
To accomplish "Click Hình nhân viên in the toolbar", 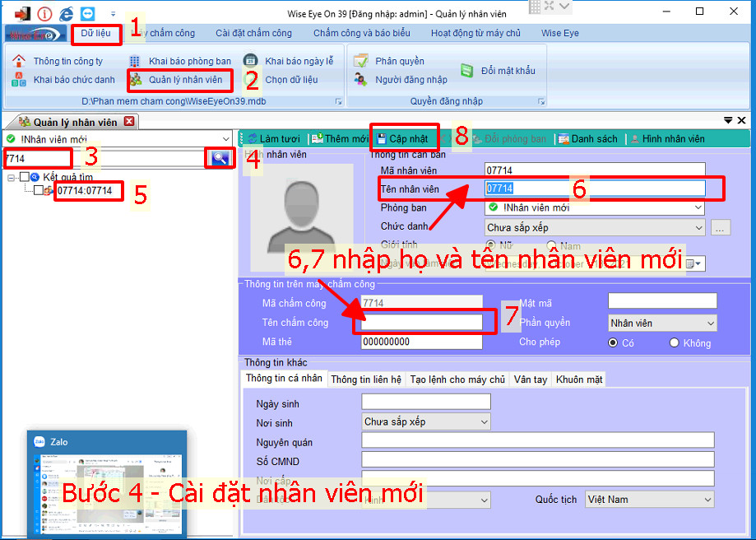I will pos(668,139).
